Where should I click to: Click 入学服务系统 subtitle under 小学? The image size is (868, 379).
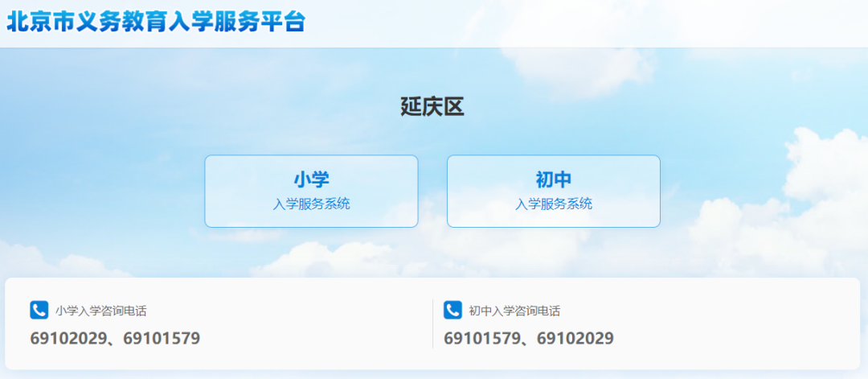coord(311,204)
